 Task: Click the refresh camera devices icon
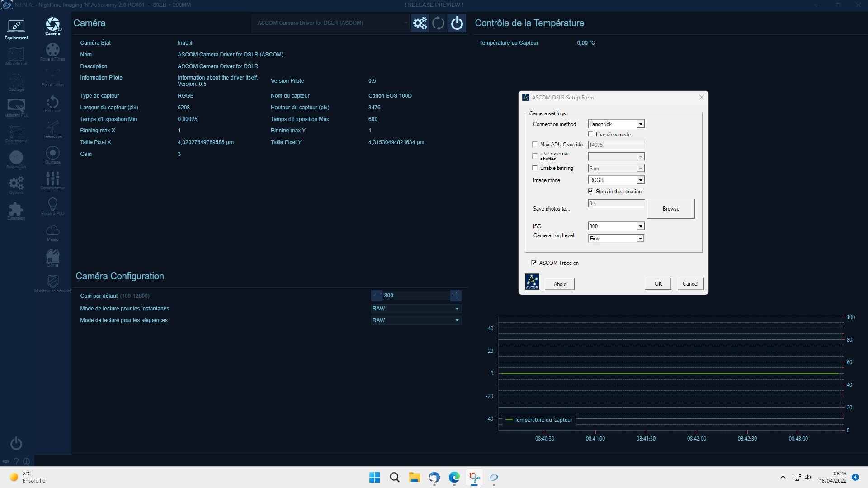pyautogui.click(x=438, y=23)
